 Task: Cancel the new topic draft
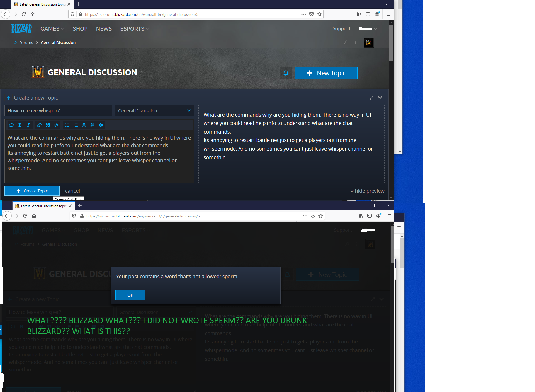coord(72,191)
